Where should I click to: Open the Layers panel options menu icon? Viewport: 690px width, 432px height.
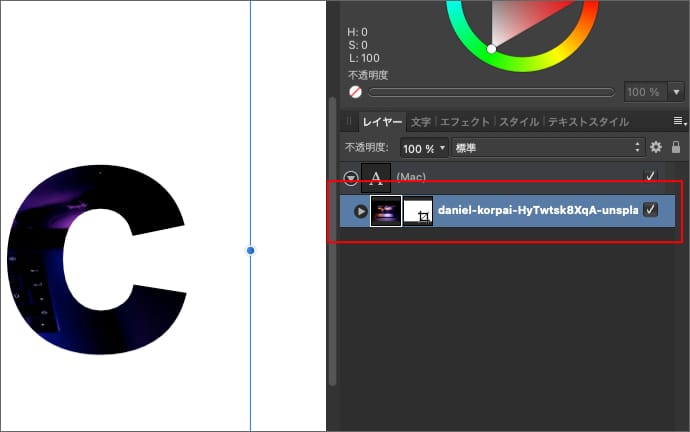(679, 121)
